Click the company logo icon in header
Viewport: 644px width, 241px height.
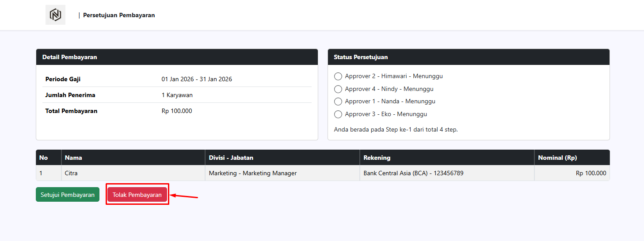coord(55,15)
